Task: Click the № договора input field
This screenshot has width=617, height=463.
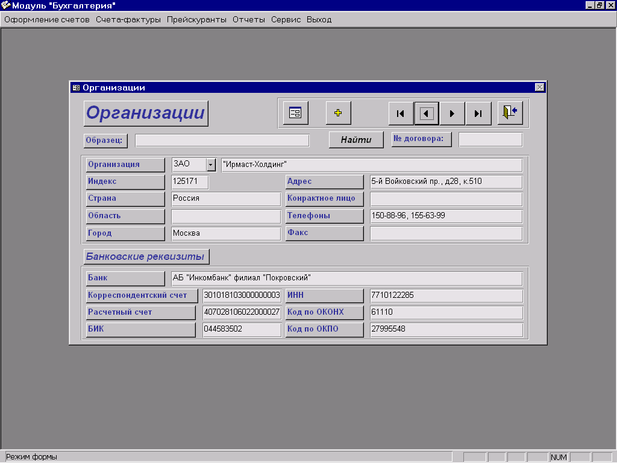Action: point(490,140)
